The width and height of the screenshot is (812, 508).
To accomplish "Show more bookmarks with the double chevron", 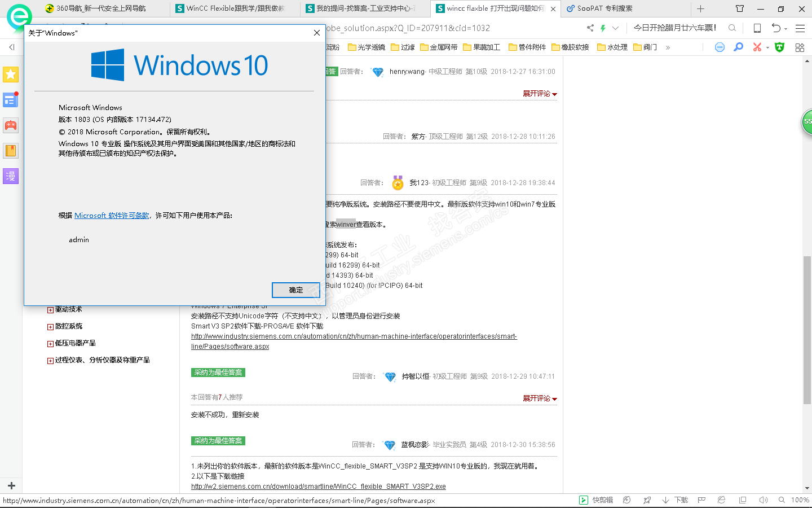I will click(x=668, y=47).
